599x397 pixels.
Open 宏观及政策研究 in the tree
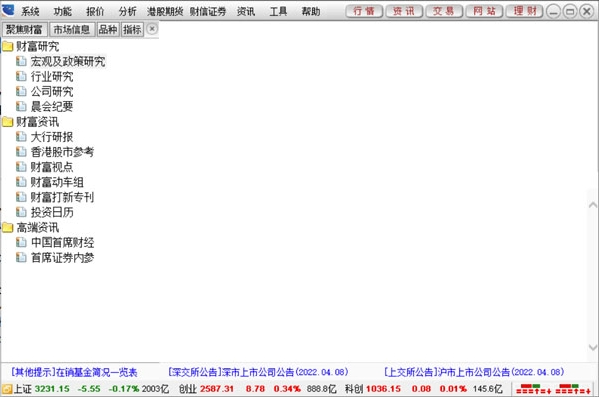click(68, 62)
